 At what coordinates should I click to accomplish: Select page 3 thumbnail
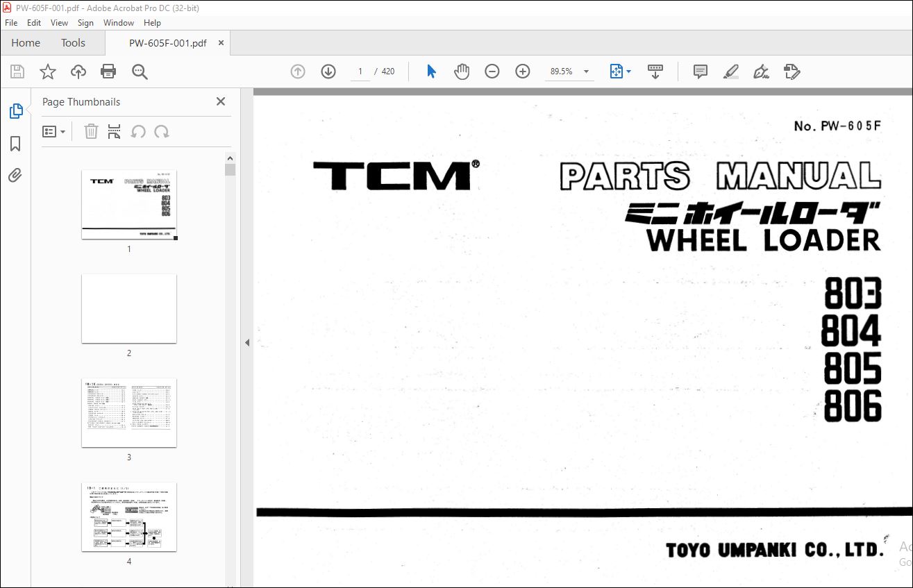click(129, 412)
